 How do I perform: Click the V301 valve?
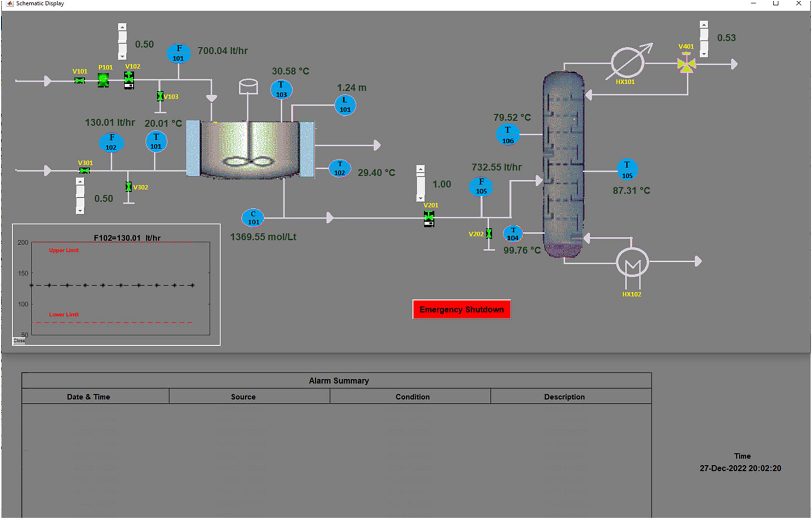point(84,171)
